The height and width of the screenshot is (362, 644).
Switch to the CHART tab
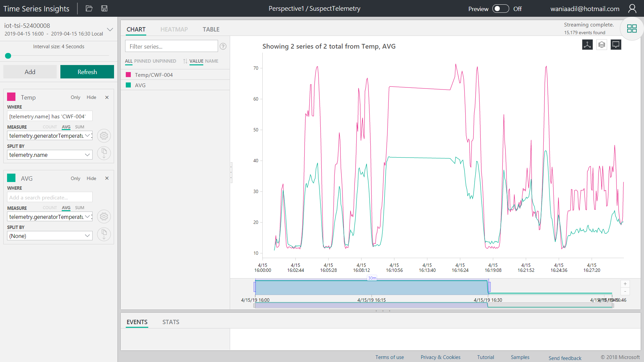(136, 29)
